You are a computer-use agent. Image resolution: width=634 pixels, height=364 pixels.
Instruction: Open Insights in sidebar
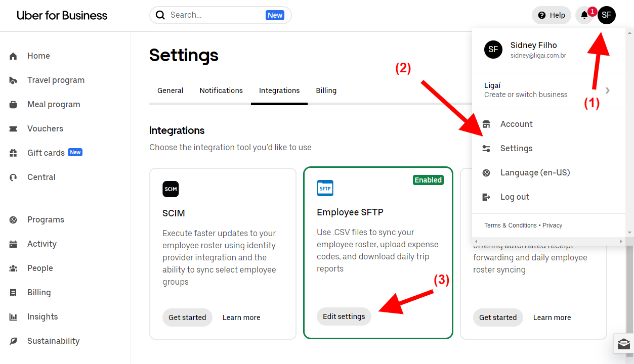tap(43, 317)
